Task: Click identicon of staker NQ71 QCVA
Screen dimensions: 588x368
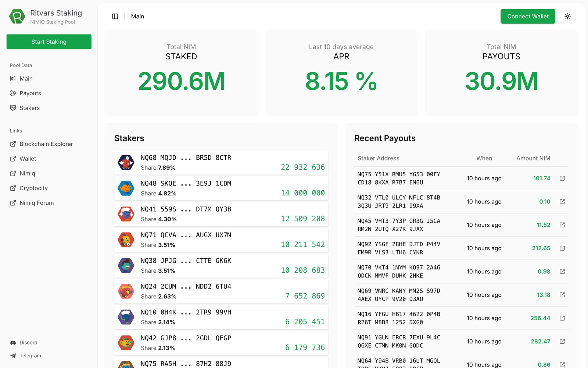Action: 126,240
